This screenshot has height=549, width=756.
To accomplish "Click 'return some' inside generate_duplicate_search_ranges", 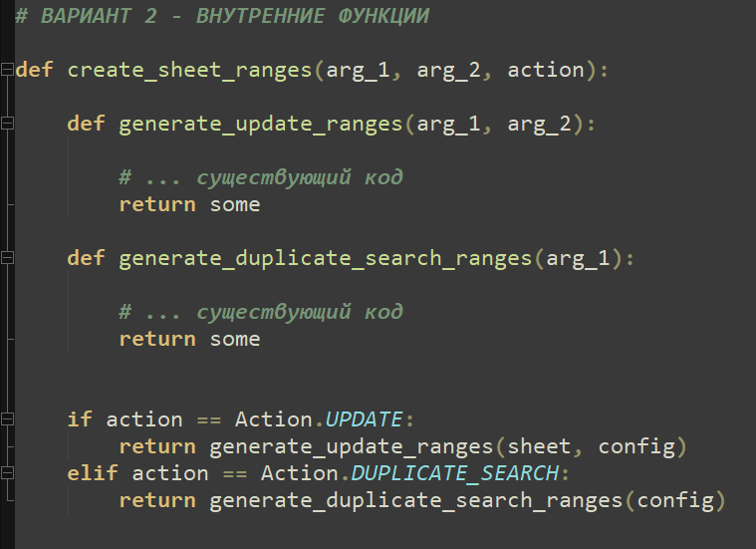I will (189, 339).
